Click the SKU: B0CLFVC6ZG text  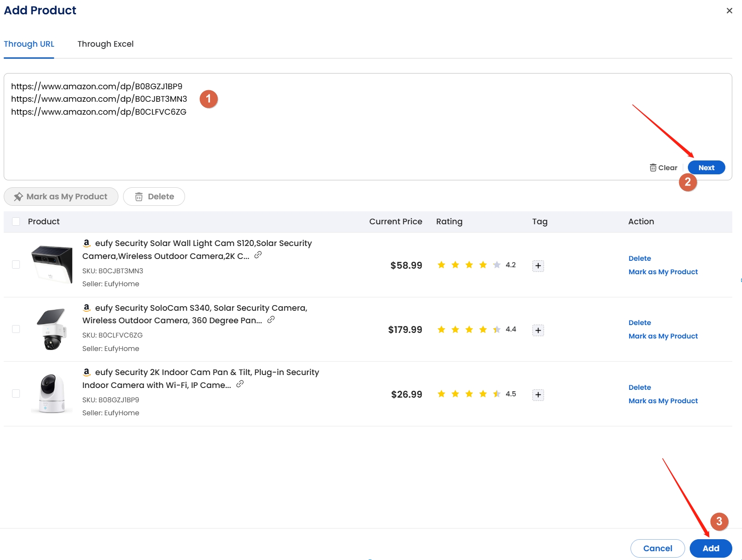pos(112,335)
